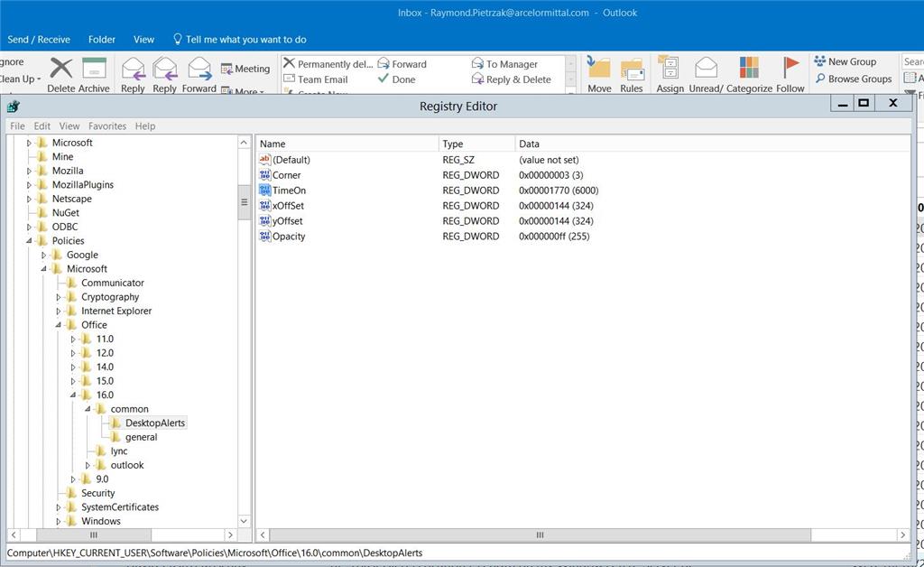Select the Corner registry value icon
Viewport: 924px width, 567px height.
[x=265, y=175]
